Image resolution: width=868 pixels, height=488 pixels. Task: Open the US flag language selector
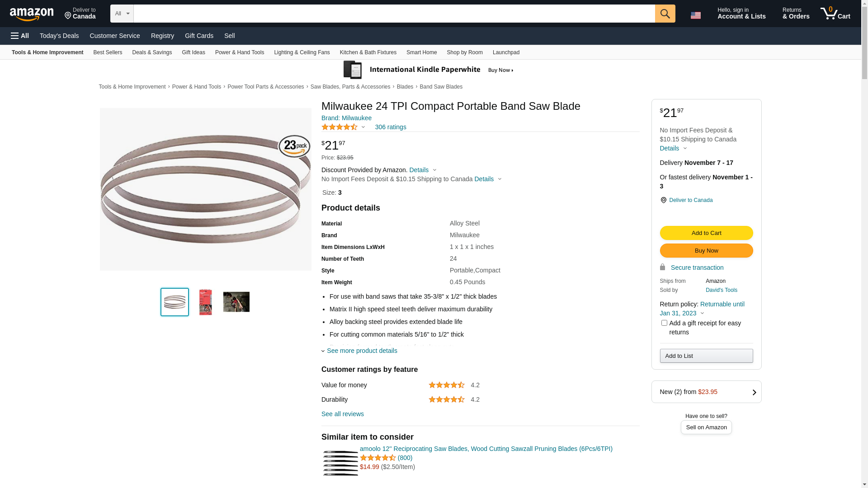[695, 15]
